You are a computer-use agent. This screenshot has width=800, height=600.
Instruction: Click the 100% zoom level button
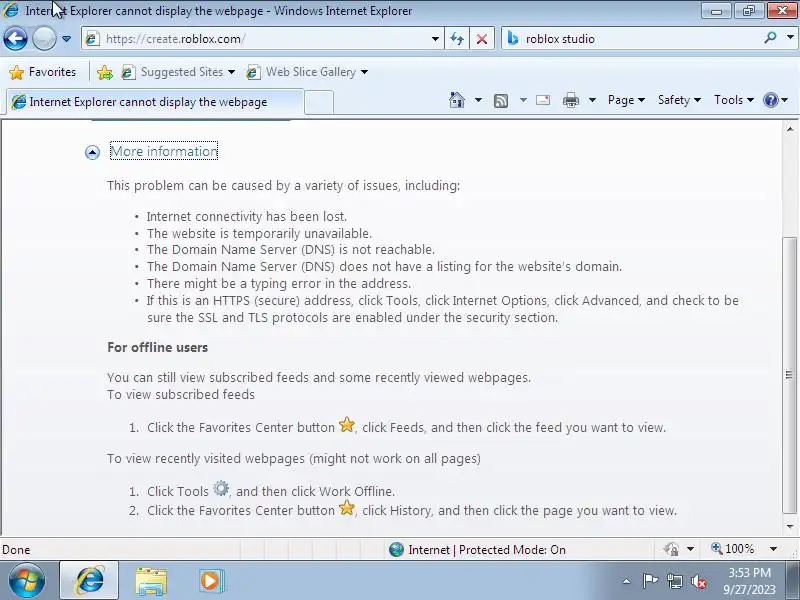[733, 549]
